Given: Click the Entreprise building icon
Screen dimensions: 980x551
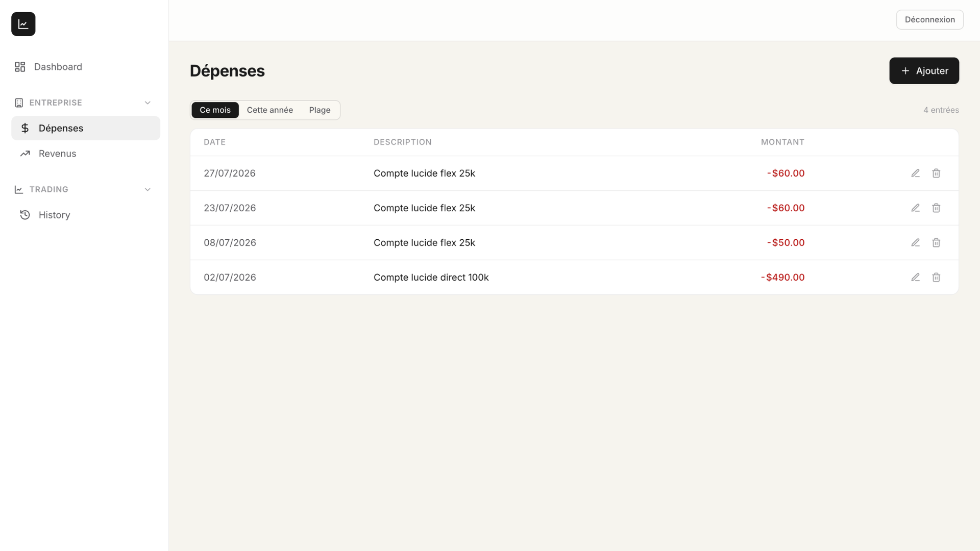Looking at the screenshot, I should (19, 103).
